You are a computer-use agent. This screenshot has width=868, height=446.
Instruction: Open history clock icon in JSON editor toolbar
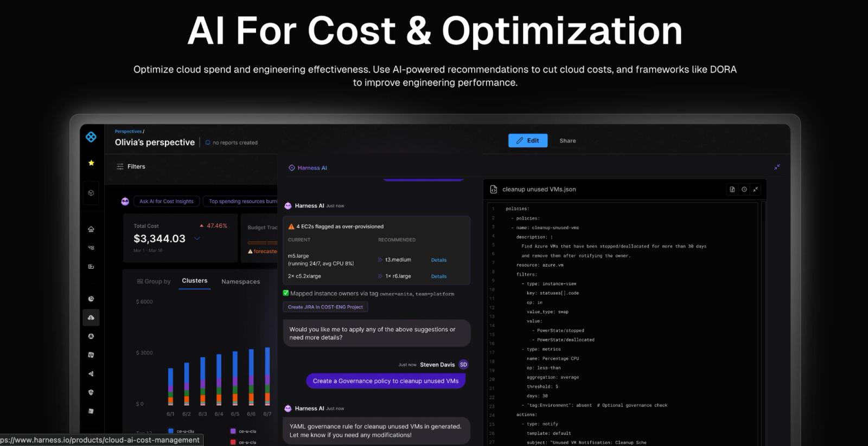tap(744, 189)
